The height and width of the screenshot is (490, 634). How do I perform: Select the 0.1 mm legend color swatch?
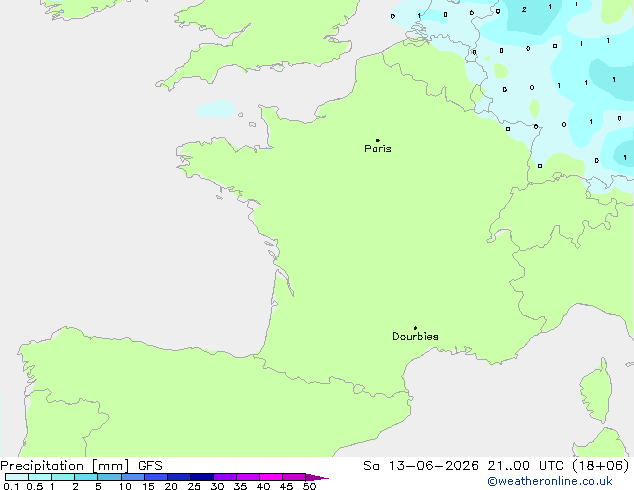[17, 477]
